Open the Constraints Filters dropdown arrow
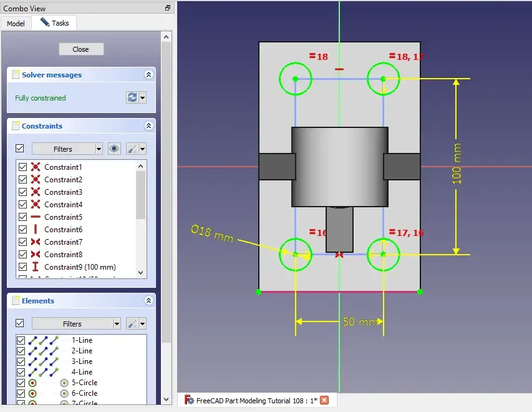 click(x=99, y=149)
